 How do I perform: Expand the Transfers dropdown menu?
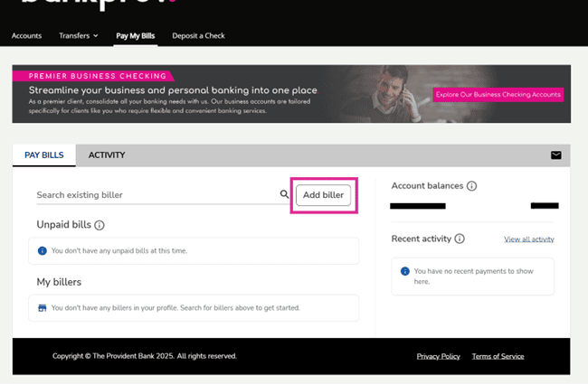click(x=79, y=36)
